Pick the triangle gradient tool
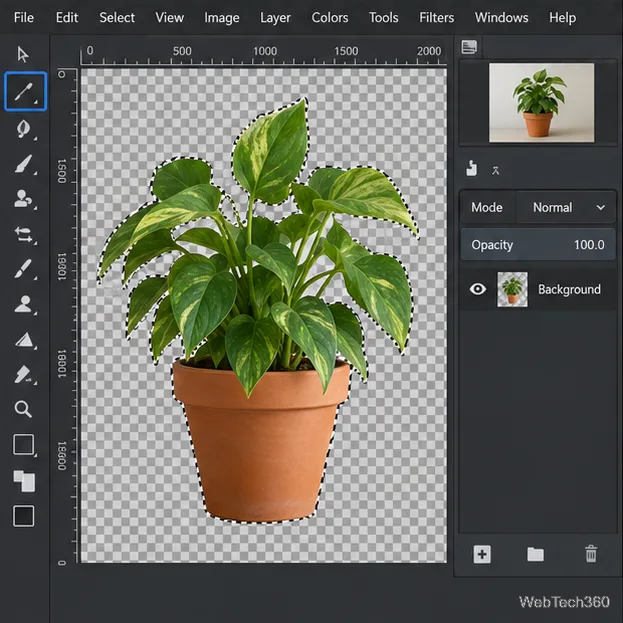623x623 pixels. [x=23, y=340]
